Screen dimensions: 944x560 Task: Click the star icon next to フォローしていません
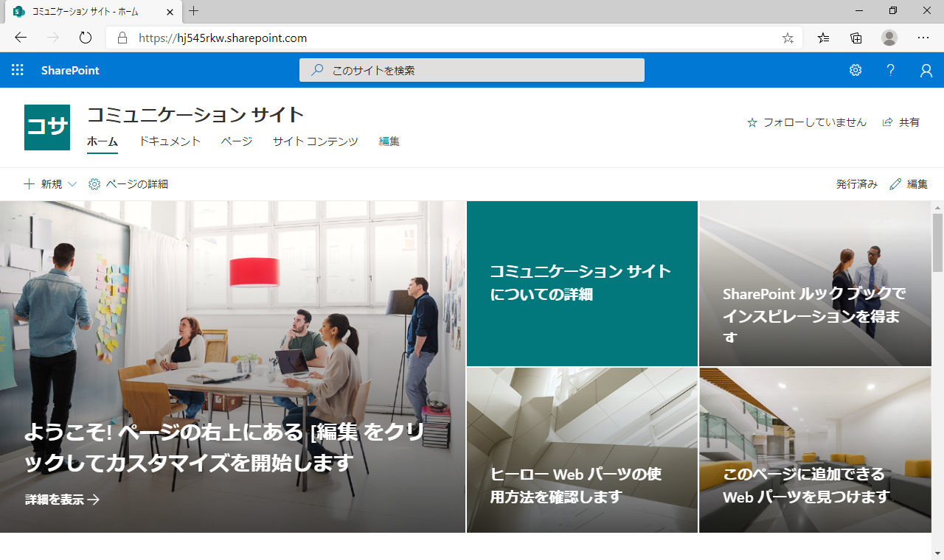[x=752, y=122]
